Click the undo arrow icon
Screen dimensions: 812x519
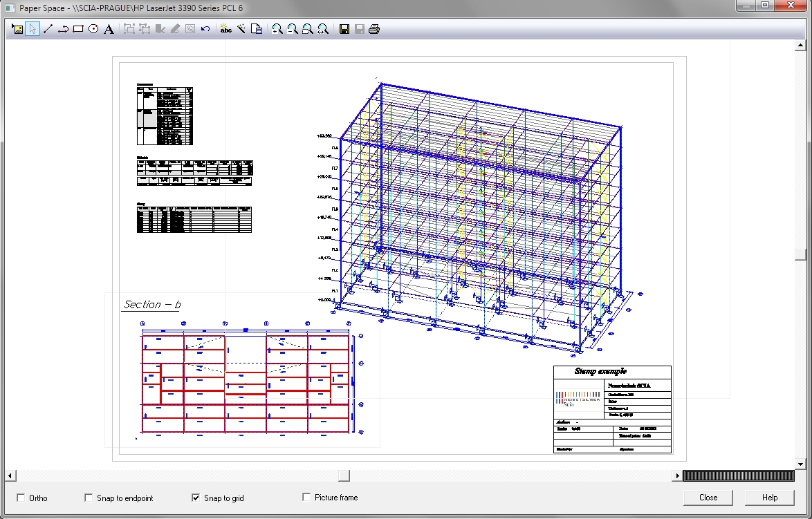pos(205,29)
